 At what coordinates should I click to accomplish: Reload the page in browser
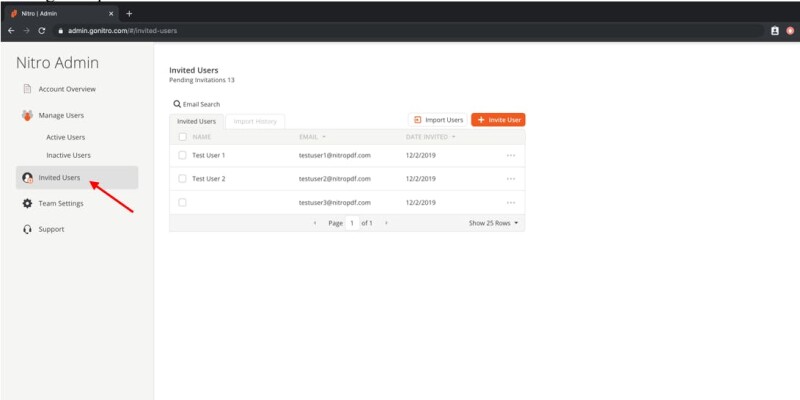coord(42,31)
